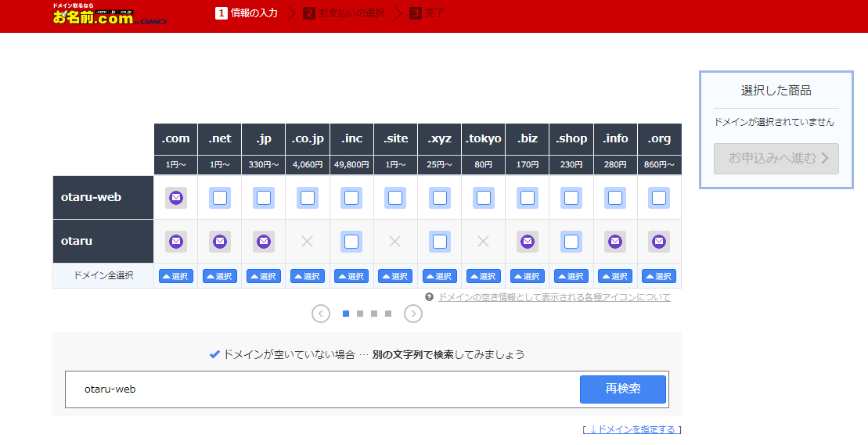Open link about domain availability icons

[554, 297]
